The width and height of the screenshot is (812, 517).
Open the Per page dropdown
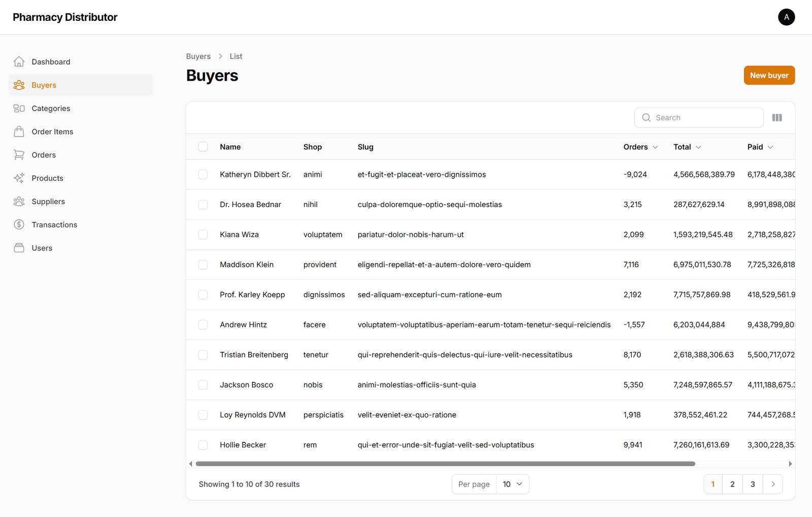[x=512, y=484]
